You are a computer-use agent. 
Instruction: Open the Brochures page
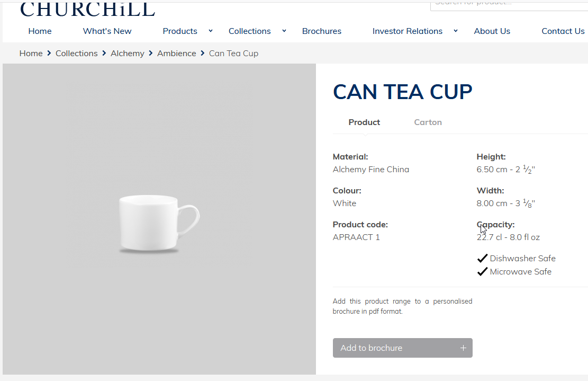(322, 31)
